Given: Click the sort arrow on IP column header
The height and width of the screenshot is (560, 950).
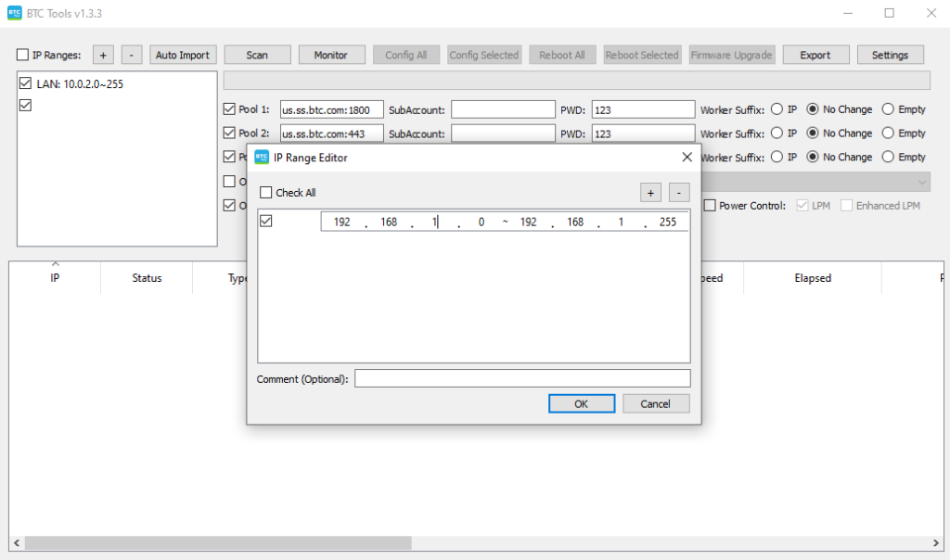Looking at the screenshot, I should point(54,266).
